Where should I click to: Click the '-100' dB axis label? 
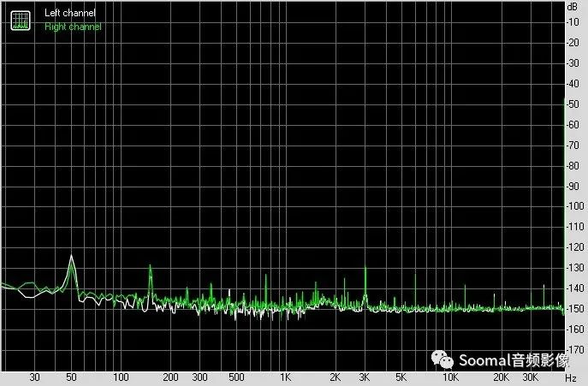tap(575, 206)
